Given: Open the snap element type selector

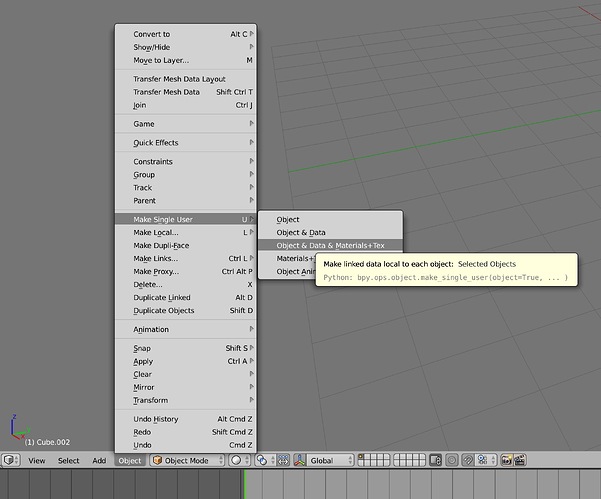Looking at the screenshot, I should 486,460.
